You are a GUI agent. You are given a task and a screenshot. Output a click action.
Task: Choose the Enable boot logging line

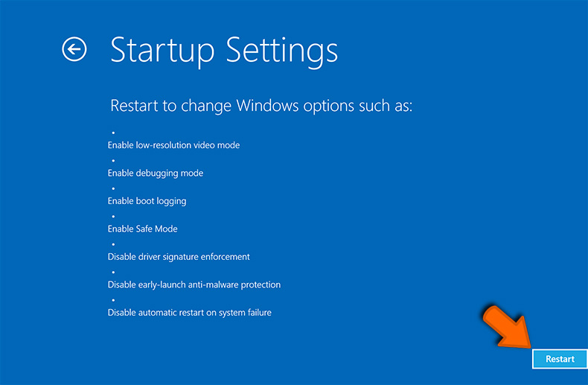(x=147, y=201)
